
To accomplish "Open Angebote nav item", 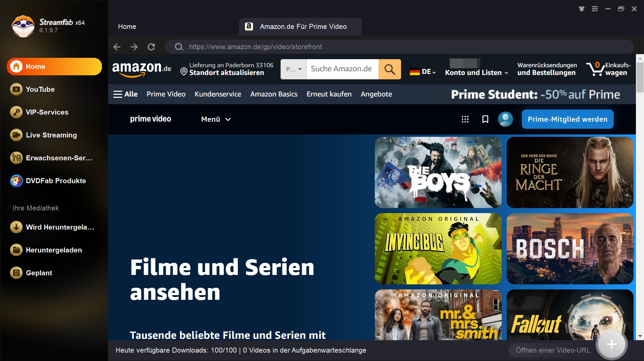I will coord(377,94).
